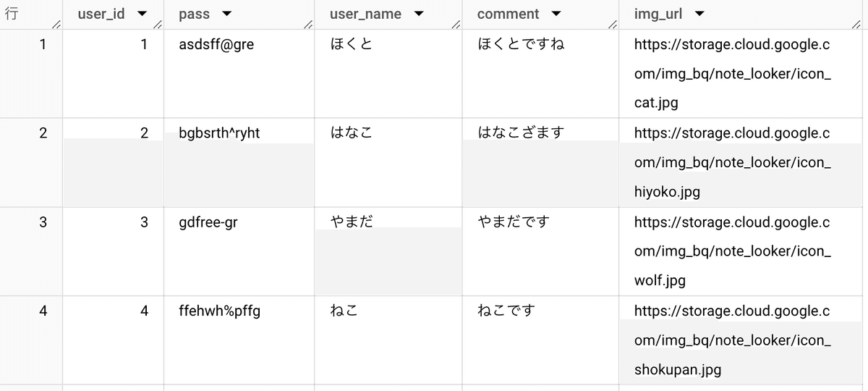The height and width of the screenshot is (391, 868).
Task: Click the comment column resize handle icon
Action: tap(613, 25)
